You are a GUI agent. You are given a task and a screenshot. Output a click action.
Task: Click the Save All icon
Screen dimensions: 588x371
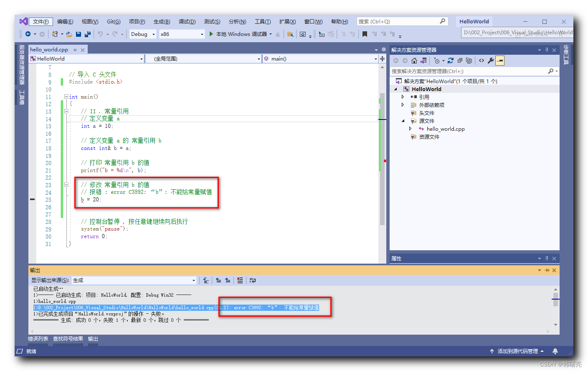(88, 34)
